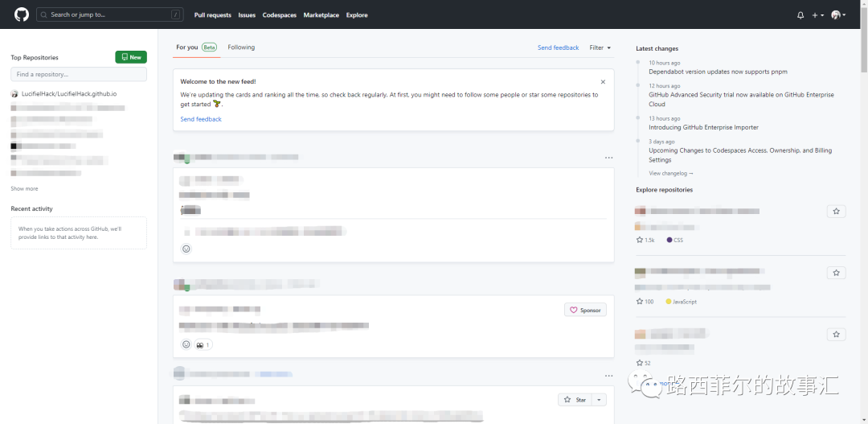Screen dimensions: 868x424
Task: Switch to the Following tab
Action: tap(241, 47)
